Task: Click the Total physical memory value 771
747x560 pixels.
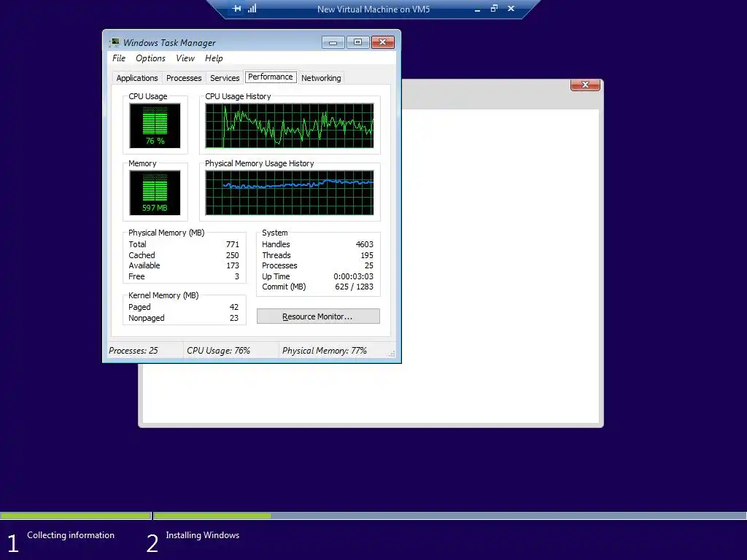Action: coord(233,244)
